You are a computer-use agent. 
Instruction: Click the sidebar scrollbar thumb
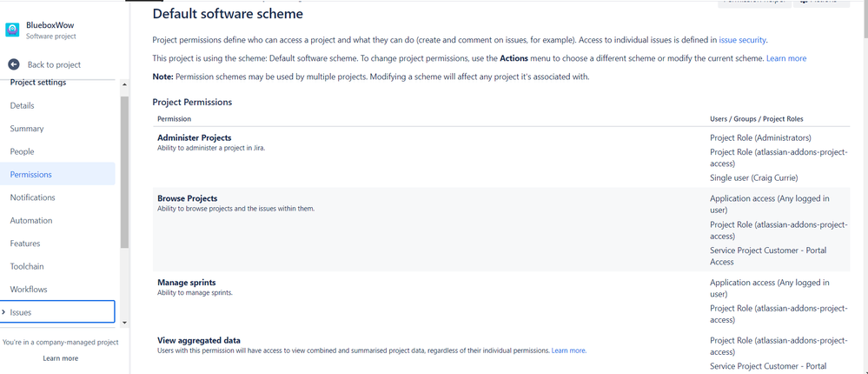[x=124, y=171]
